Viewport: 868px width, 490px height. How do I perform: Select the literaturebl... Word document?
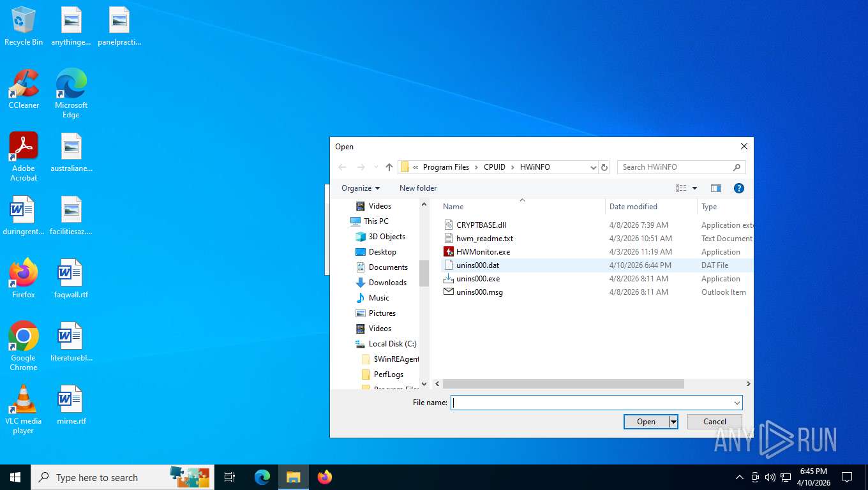[x=71, y=342]
